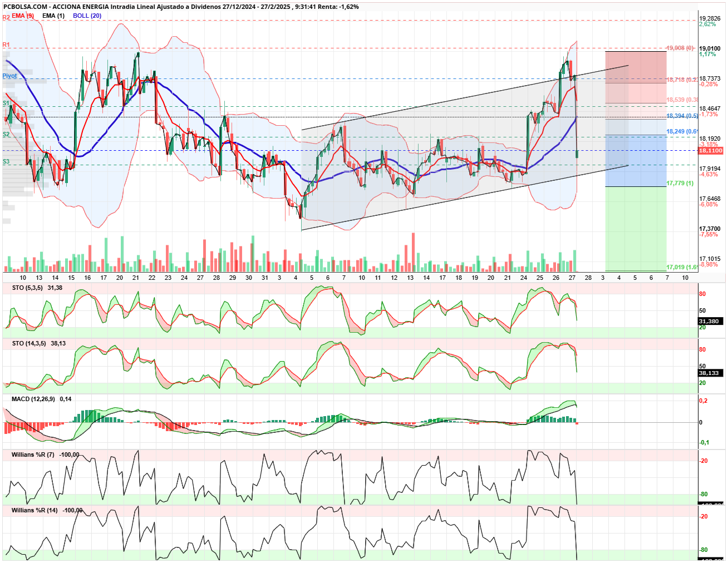
Task: Select the BOLL (20) indicator label
Action: tap(87, 16)
